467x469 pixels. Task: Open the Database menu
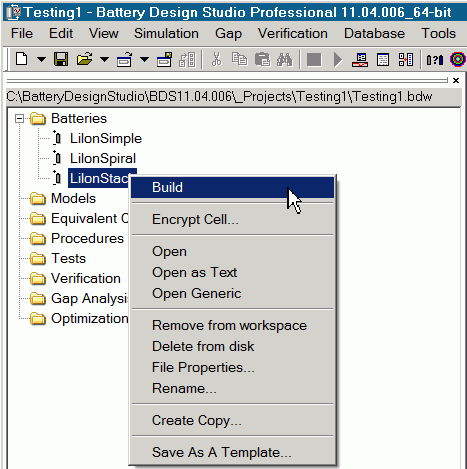tap(374, 33)
